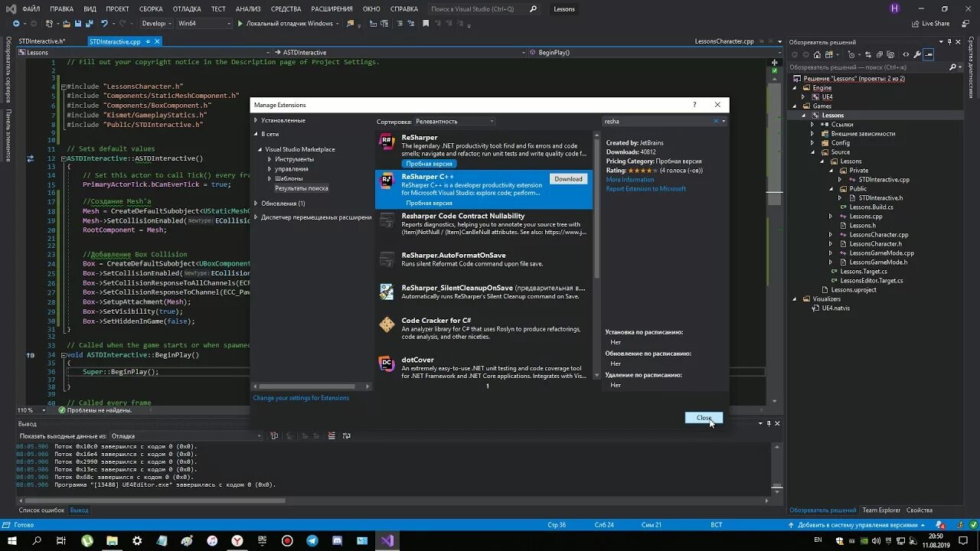Toggle Word Wrap in the output panel
Image resolution: width=980 pixels, height=551 pixels.
(346, 436)
